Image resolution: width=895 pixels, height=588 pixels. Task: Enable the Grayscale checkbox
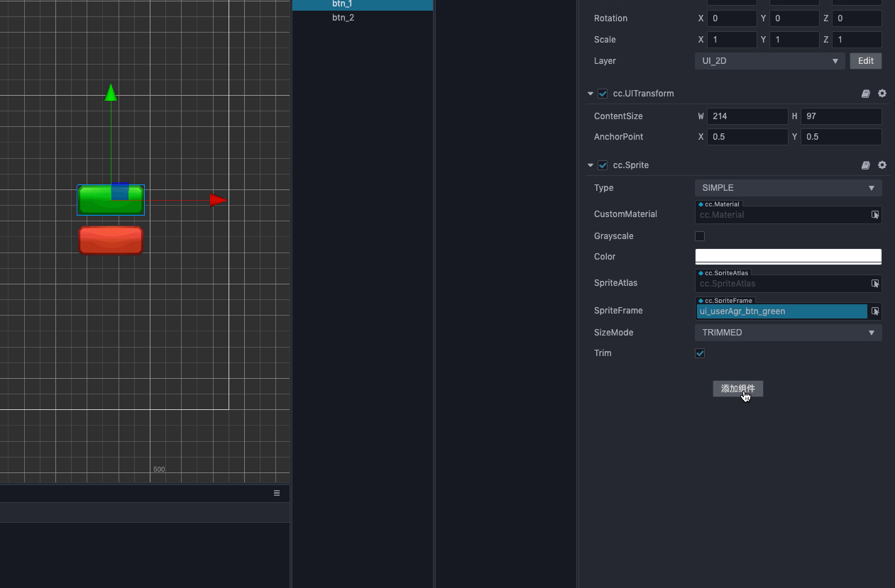click(x=700, y=236)
